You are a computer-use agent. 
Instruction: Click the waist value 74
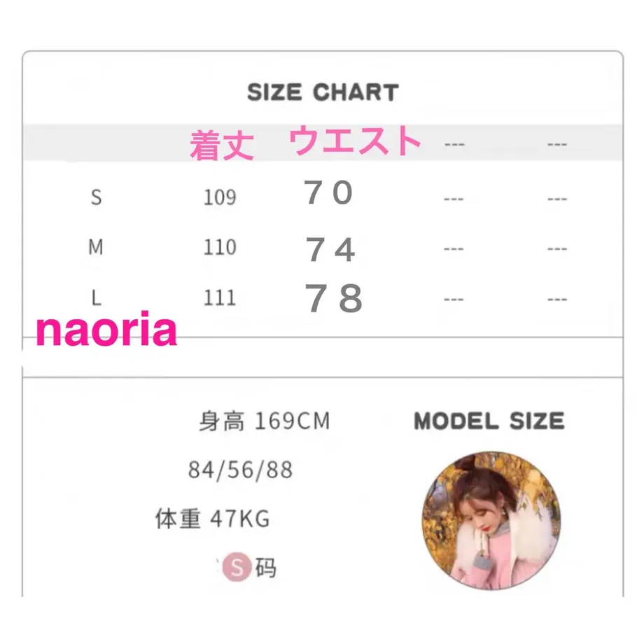[x=330, y=249]
